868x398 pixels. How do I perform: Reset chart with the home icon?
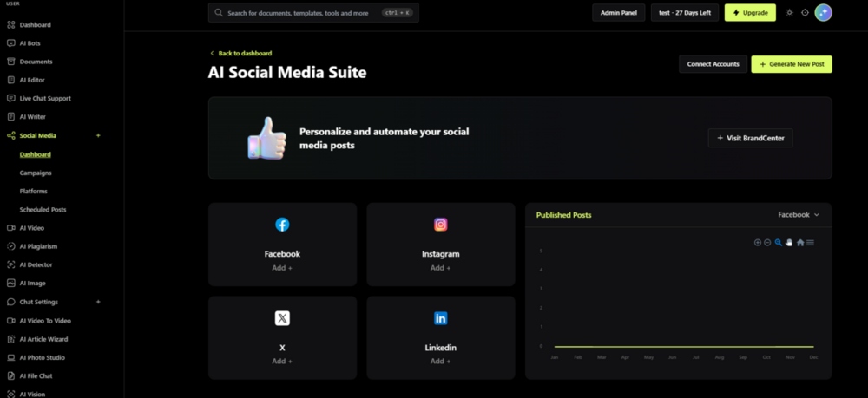pos(800,243)
